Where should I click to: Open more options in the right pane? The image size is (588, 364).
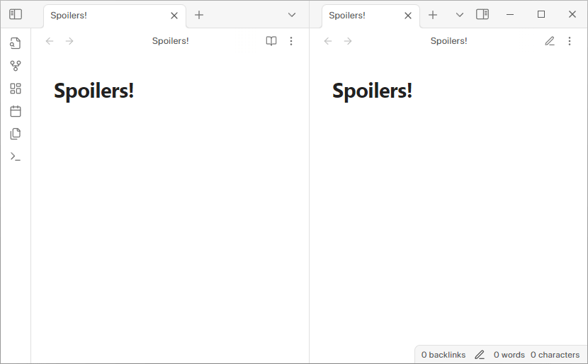click(570, 41)
